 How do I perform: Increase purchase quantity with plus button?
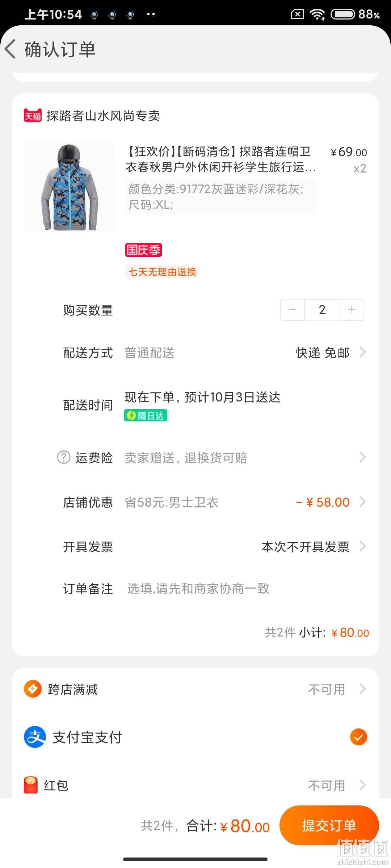(x=352, y=310)
